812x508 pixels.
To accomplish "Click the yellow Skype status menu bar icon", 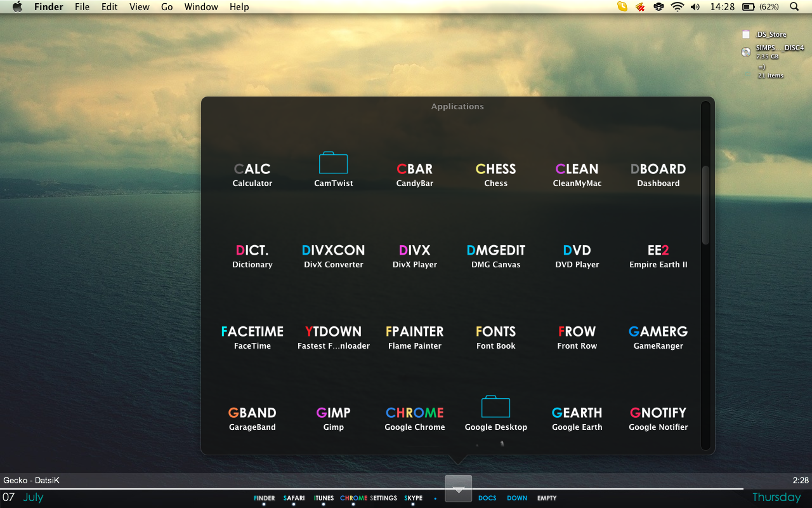I will point(622,7).
